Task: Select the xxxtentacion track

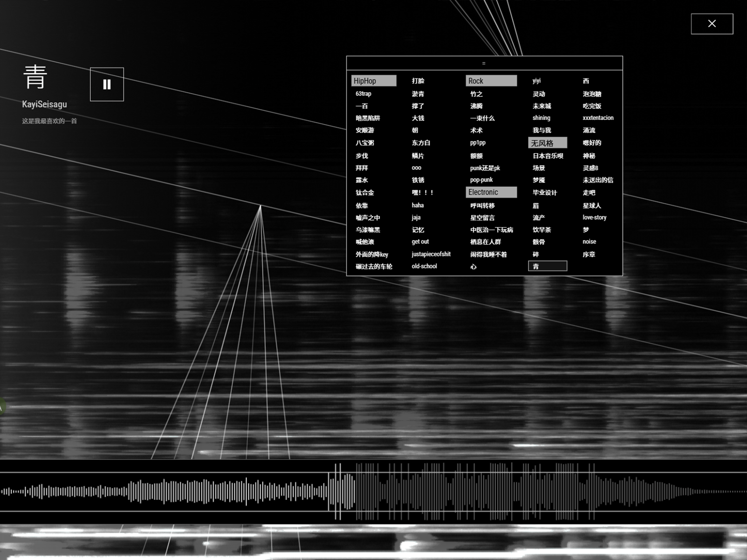Action: [598, 118]
